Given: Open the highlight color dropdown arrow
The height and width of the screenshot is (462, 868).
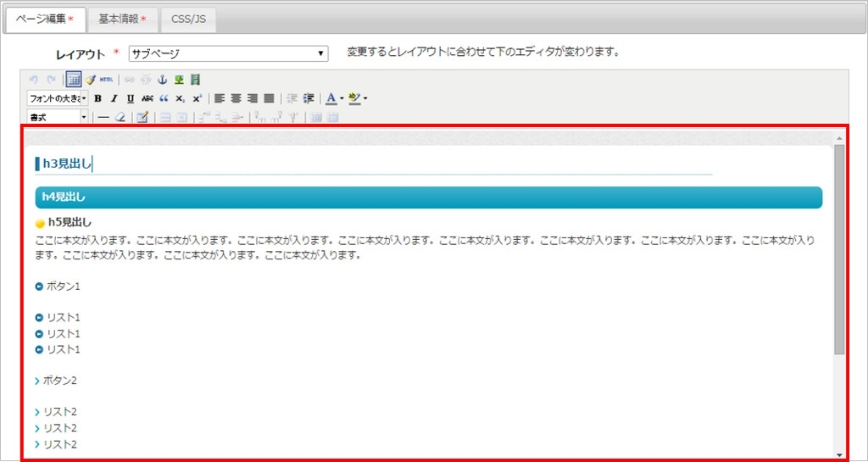Looking at the screenshot, I should tap(365, 98).
